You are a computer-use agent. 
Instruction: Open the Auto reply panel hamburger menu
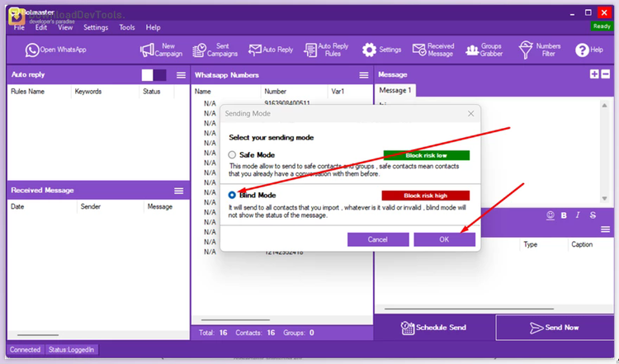[181, 75]
